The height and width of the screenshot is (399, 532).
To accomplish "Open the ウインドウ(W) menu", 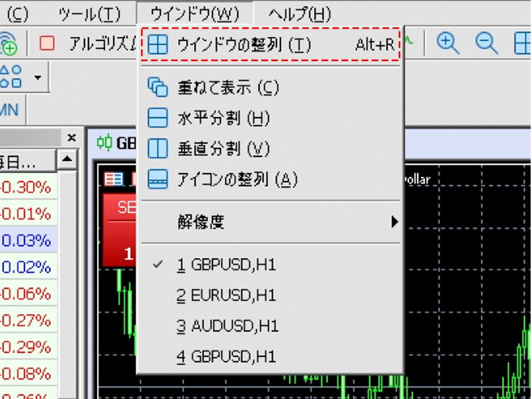I will click(194, 13).
